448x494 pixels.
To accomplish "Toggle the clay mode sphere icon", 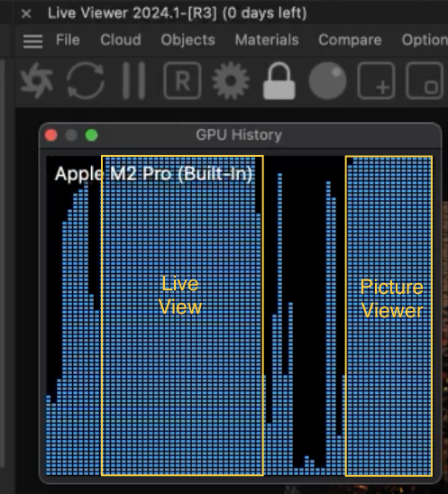I will 327,80.
